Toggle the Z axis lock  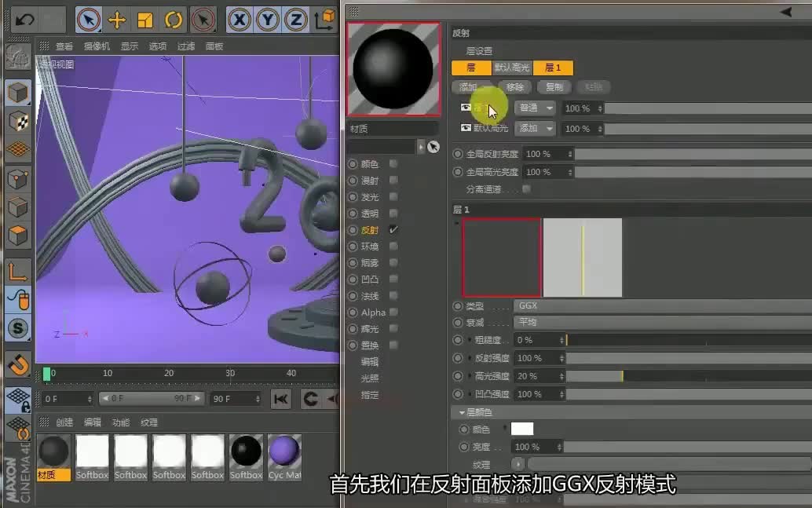pos(296,20)
